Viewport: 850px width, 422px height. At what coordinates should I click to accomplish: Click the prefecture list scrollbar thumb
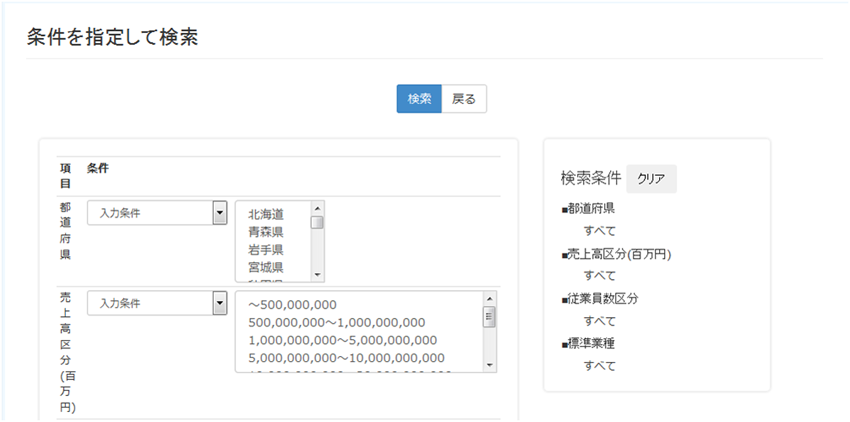317,222
